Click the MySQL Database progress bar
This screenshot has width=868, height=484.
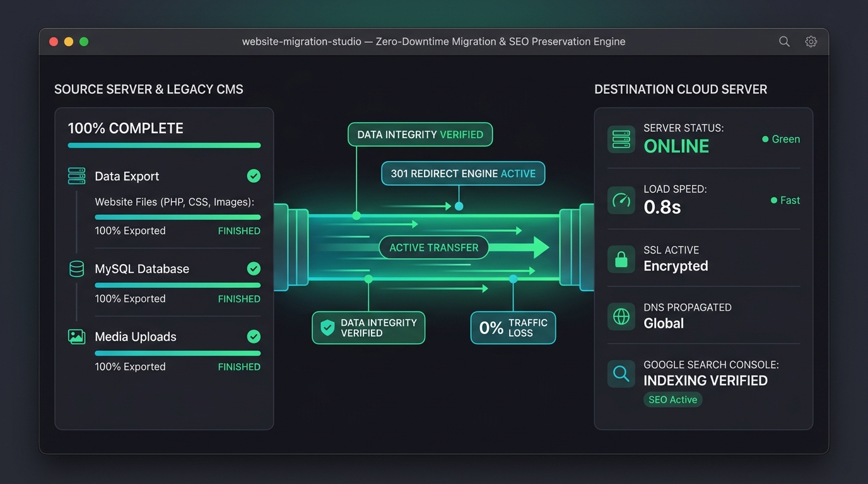tap(177, 285)
